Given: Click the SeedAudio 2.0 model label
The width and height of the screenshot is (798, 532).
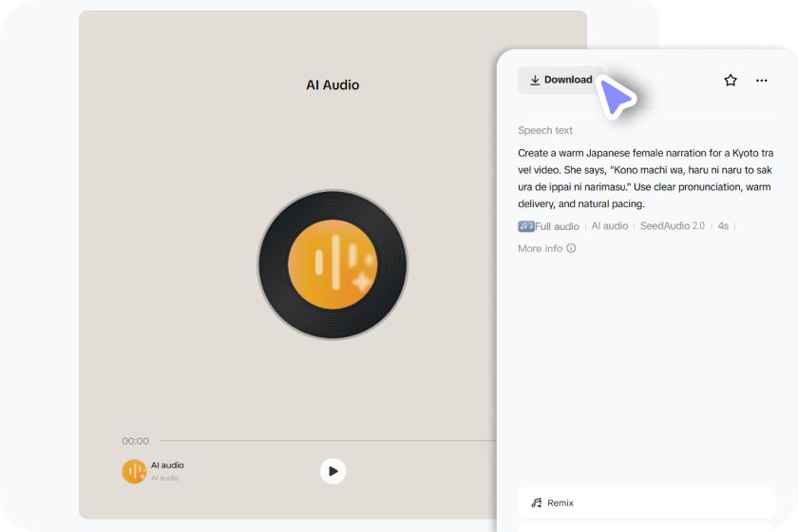Looking at the screenshot, I should 673,225.
